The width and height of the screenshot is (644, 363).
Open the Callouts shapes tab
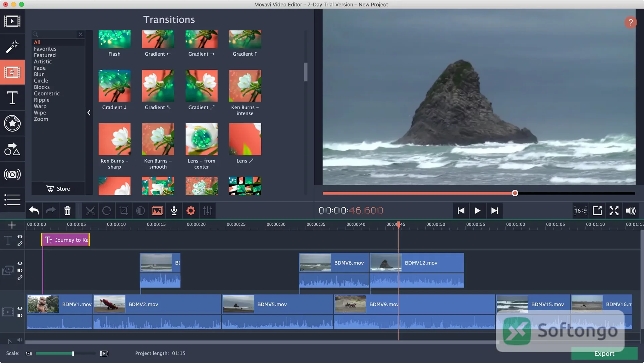pyautogui.click(x=12, y=149)
